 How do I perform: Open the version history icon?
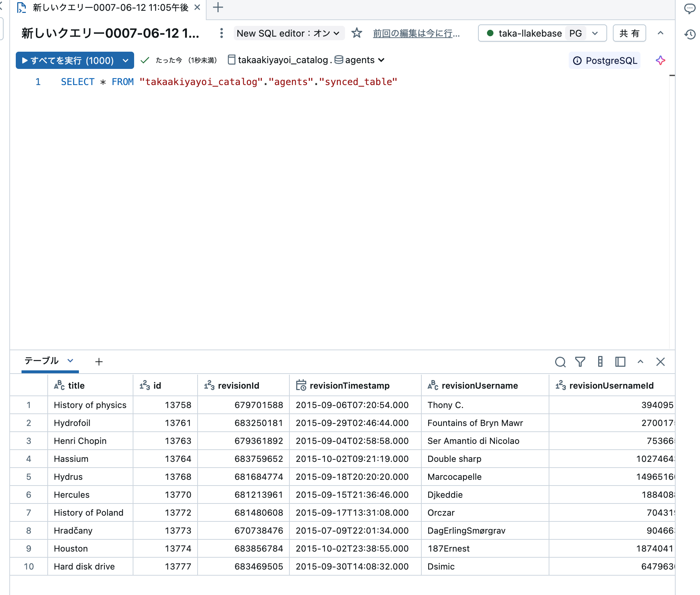click(690, 35)
